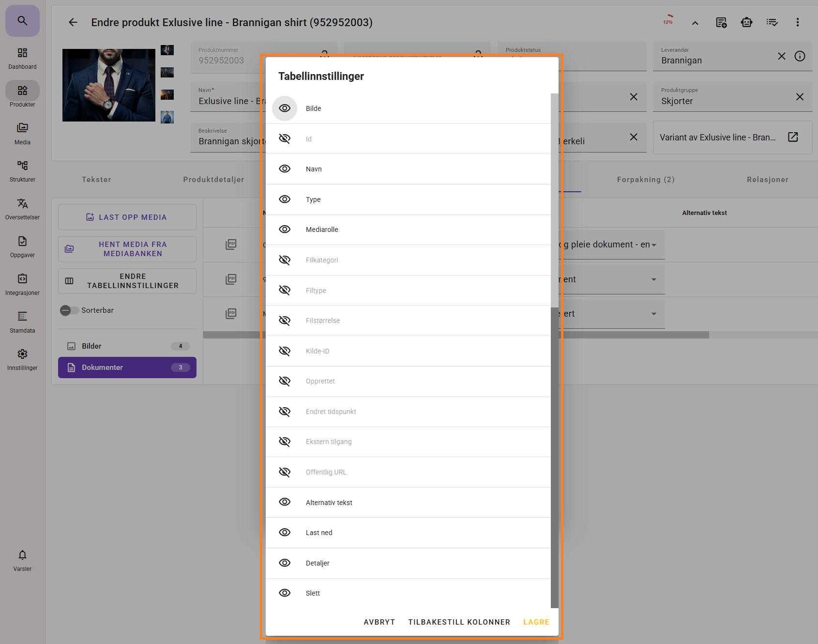Screen dimensions: 818x644
Task: Toggle the Sorterbar switch
Action: 70,310
